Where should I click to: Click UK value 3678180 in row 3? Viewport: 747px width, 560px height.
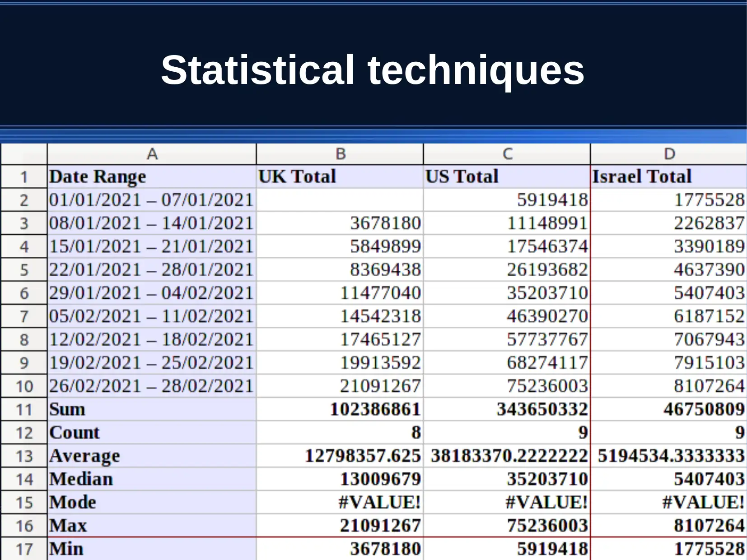(x=340, y=223)
